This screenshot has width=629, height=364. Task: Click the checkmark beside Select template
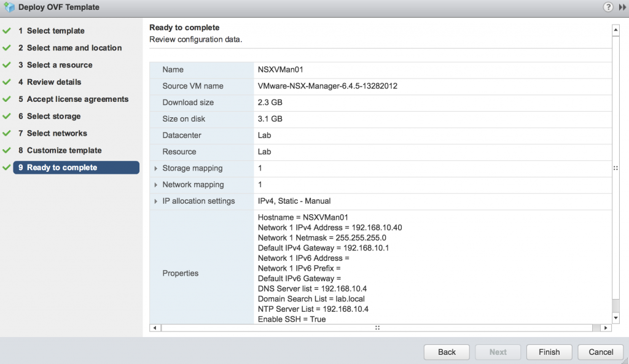coord(6,31)
